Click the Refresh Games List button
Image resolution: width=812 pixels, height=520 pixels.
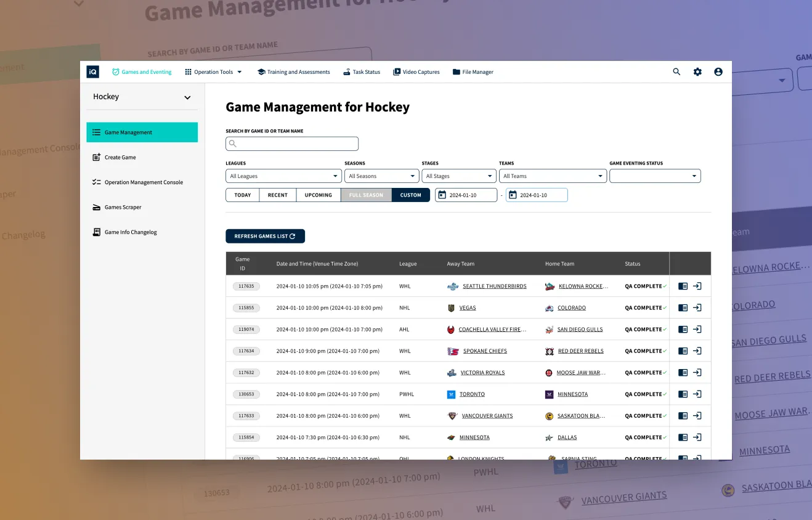(x=265, y=236)
